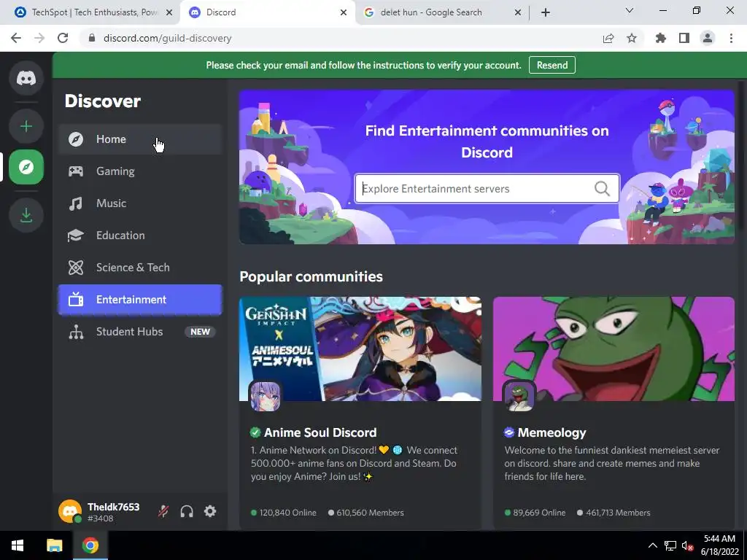747x560 pixels.
Task: Click Resend verification email button
Action: click(x=552, y=65)
